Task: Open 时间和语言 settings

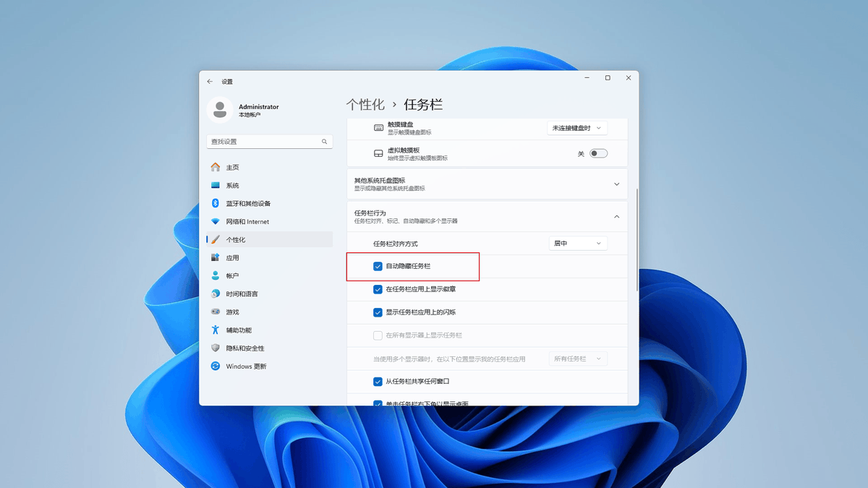Action: (x=269, y=294)
